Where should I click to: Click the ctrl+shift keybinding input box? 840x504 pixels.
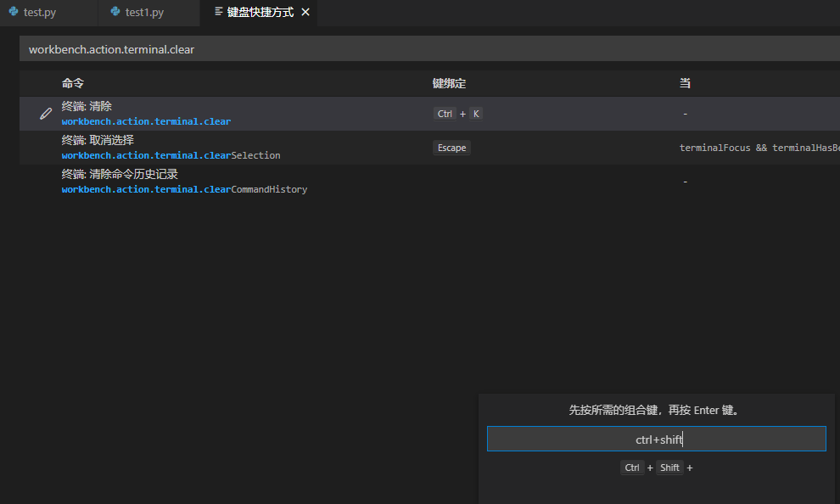658,439
